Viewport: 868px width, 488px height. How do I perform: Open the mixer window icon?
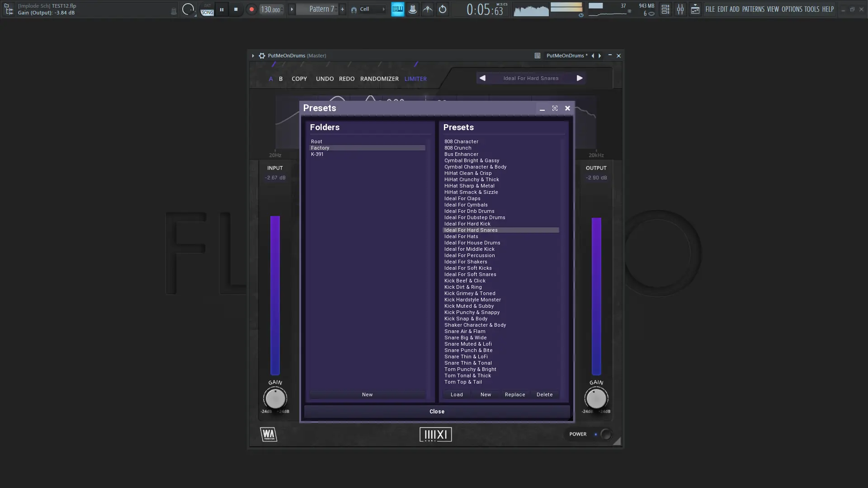pyautogui.click(x=680, y=9)
